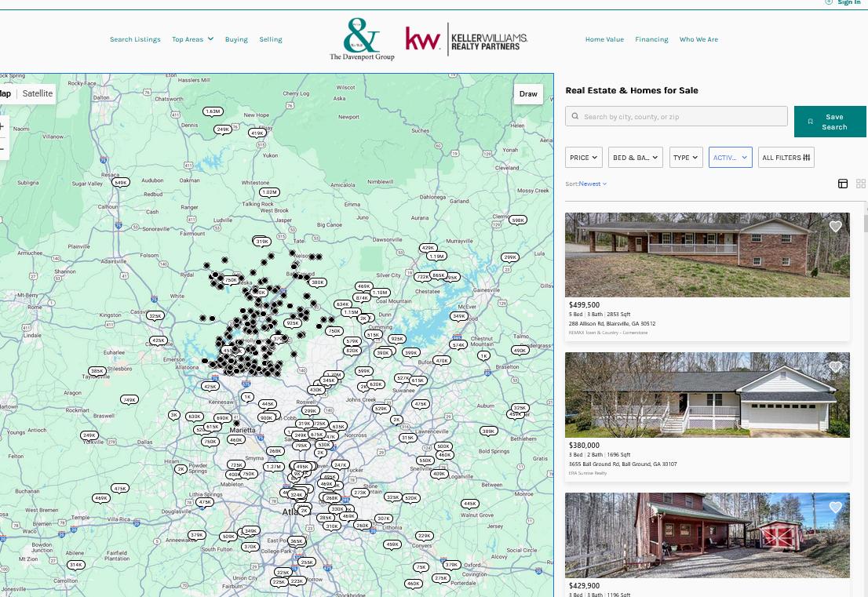The height and width of the screenshot is (597, 868).
Task: Click the 1.27M map price marker near Smyrna
Action: point(273,467)
